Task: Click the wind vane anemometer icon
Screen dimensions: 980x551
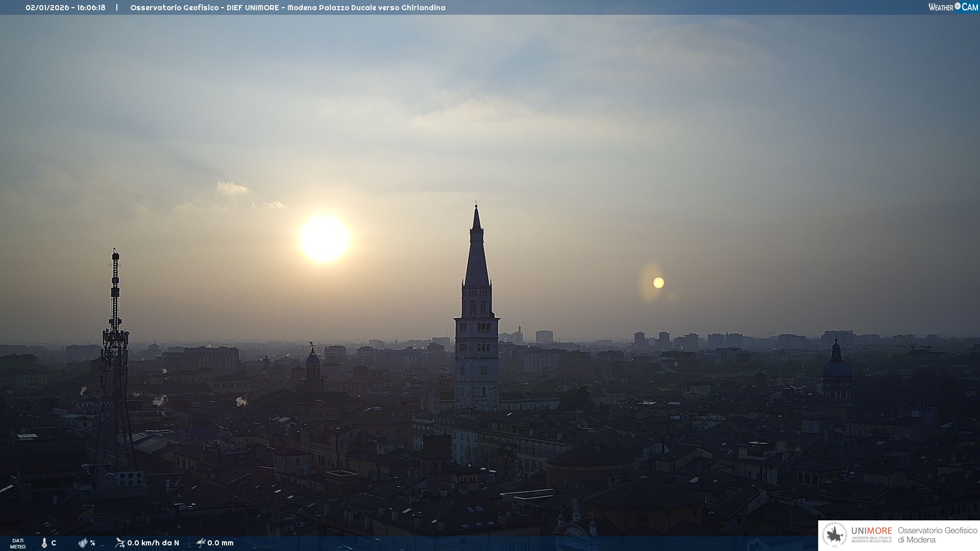Action: pos(120,542)
